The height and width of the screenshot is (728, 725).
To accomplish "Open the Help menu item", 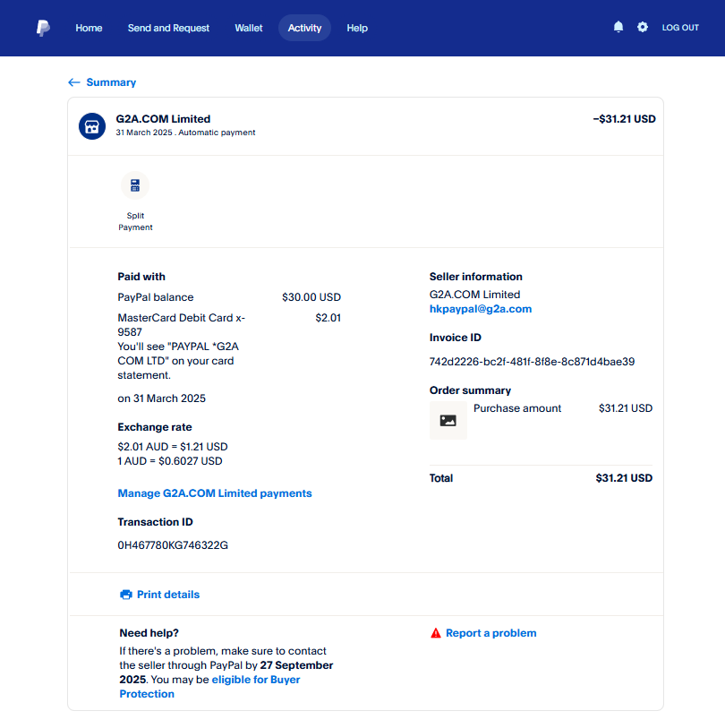I will tap(357, 28).
